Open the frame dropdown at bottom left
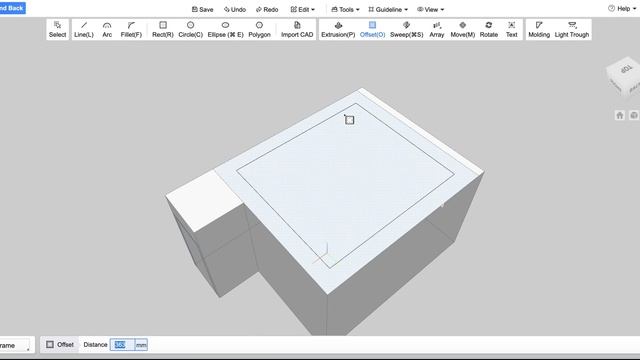This screenshot has width=640, height=360. [x=15, y=345]
